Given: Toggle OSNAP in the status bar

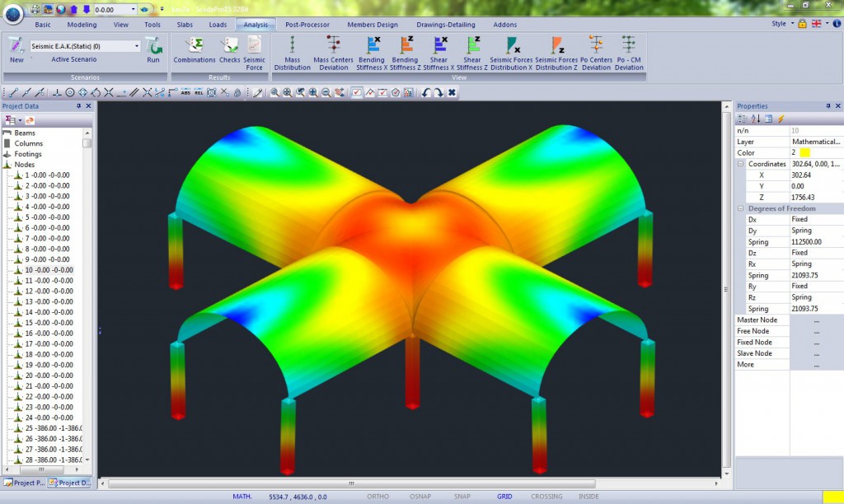Looking at the screenshot, I should click(420, 496).
